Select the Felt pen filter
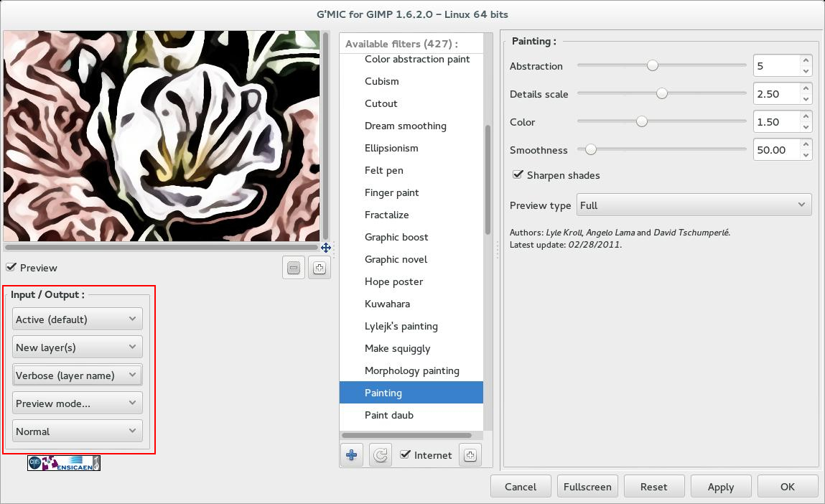 (x=383, y=170)
